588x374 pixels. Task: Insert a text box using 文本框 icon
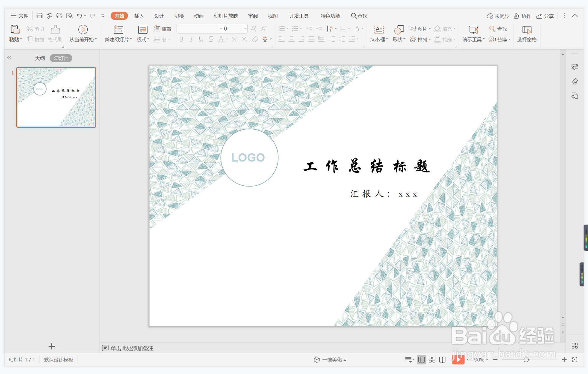pyautogui.click(x=379, y=29)
